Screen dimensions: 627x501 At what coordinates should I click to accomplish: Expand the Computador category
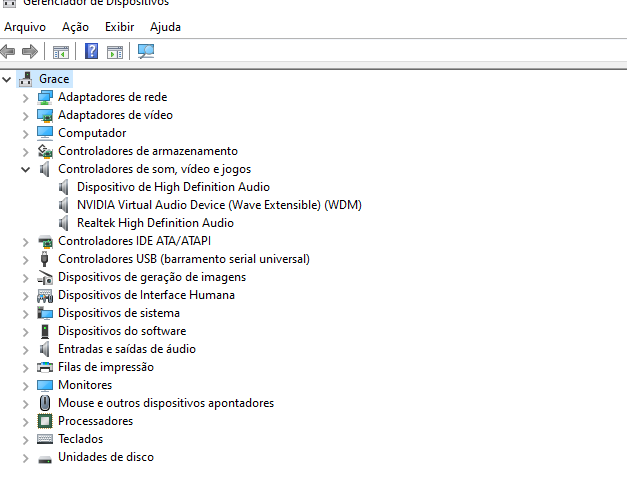pyautogui.click(x=26, y=134)
